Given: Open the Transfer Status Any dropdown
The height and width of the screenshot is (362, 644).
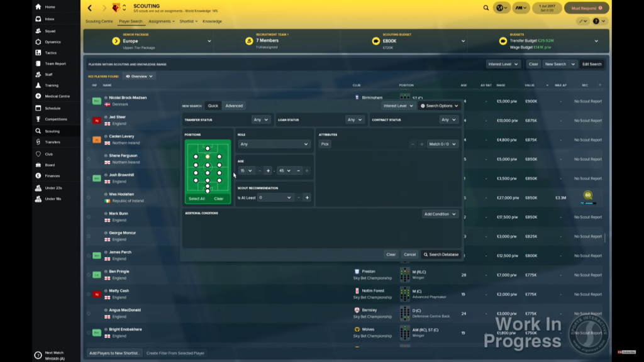Looking at the screenshot, I should (261, 120).
